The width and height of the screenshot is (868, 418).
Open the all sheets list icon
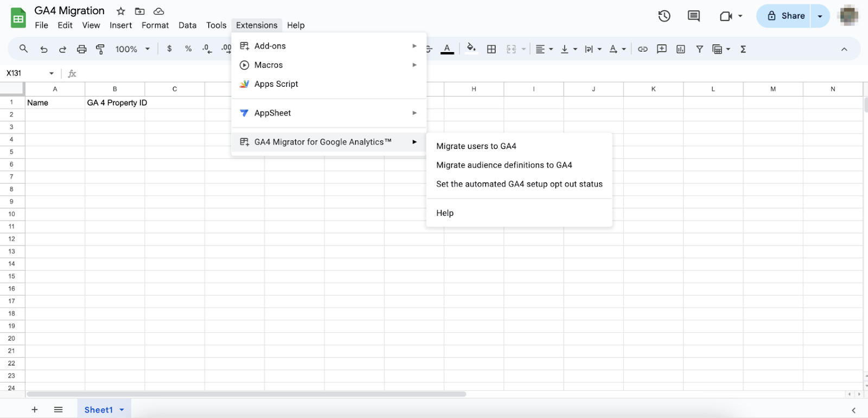point(59,410)
